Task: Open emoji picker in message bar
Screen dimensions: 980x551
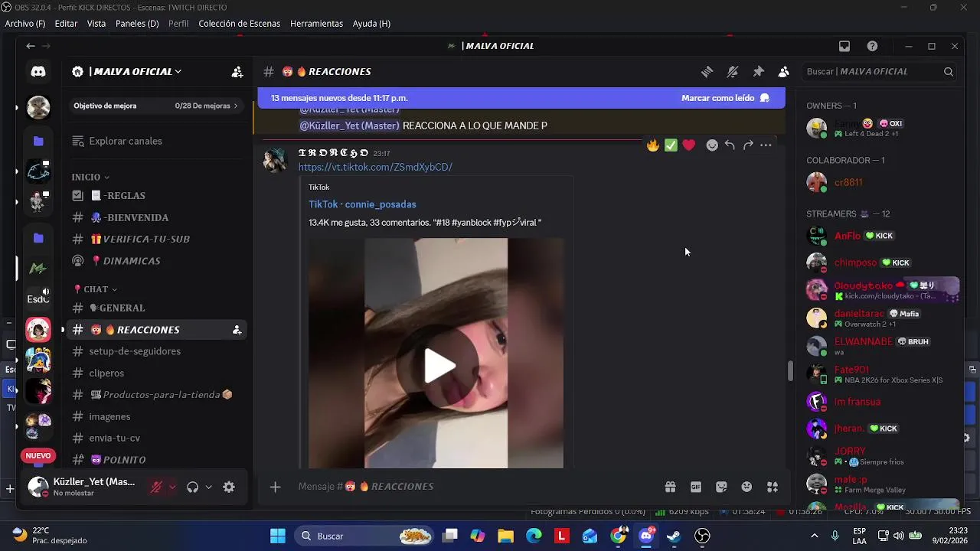Action: 746,487
